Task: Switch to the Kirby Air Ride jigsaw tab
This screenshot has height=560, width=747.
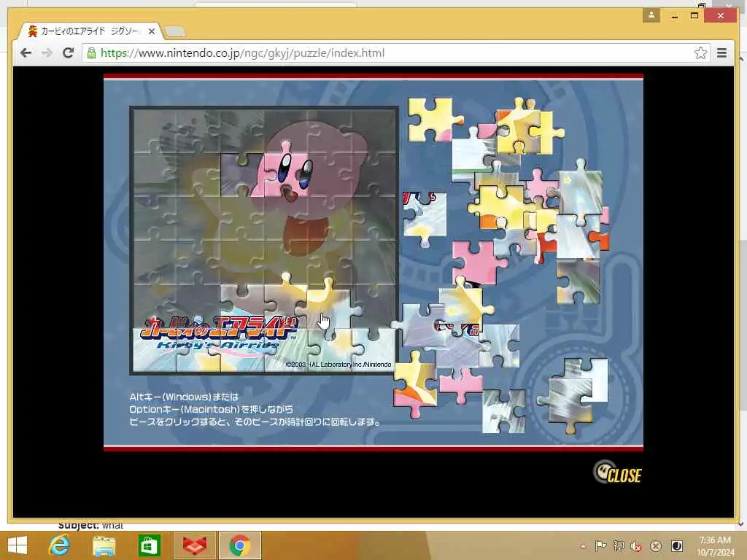Action: [90, 31]
